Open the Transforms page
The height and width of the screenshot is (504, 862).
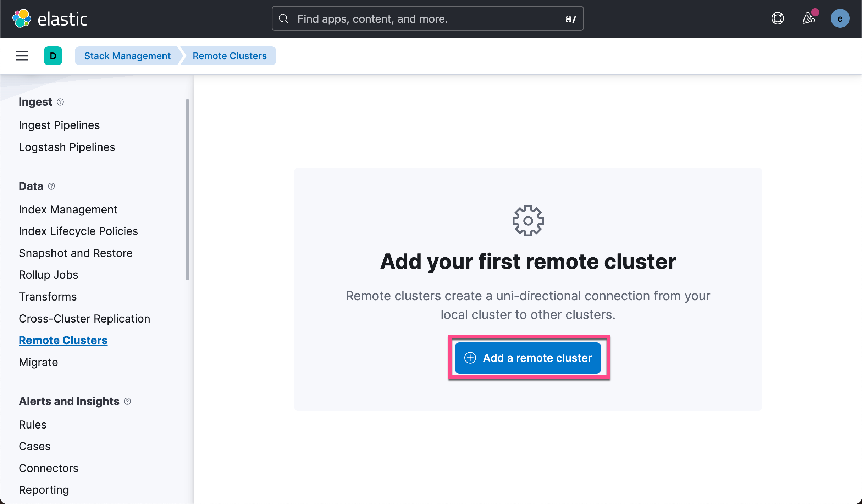(x=48, y=297)
